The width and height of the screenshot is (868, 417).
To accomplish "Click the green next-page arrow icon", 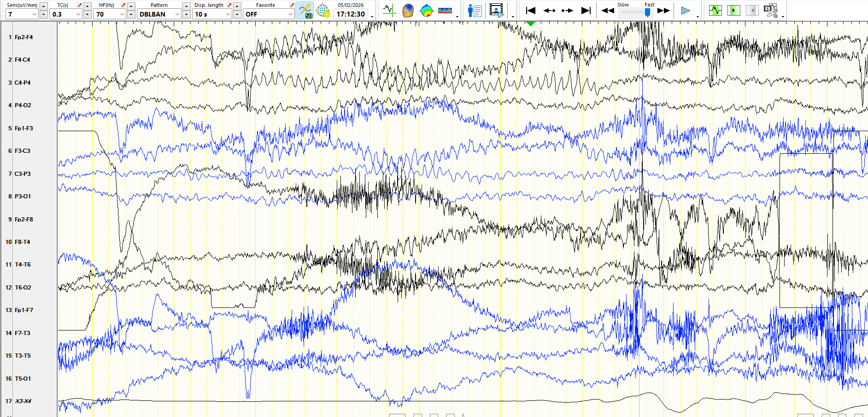I will click(x=733, y=10).
